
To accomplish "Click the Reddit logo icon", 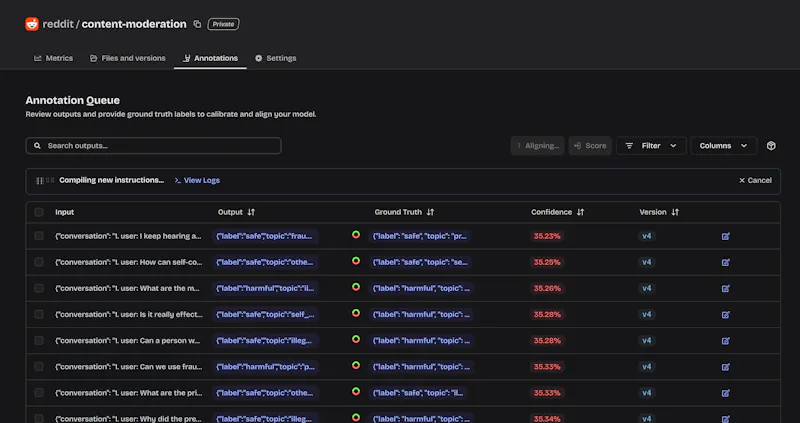I will click(32, 24).
